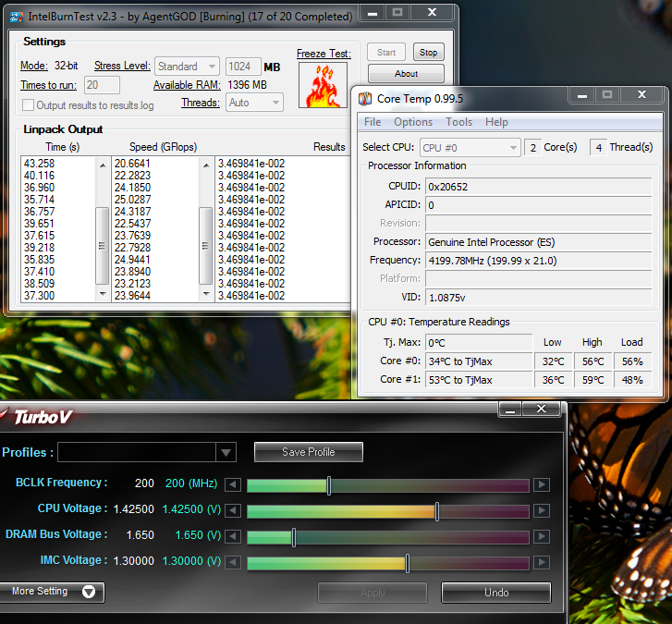This screenshot has height=624, width=672.
Task: Click the Time column scrollbar up arrow
Action: [103, 165]
